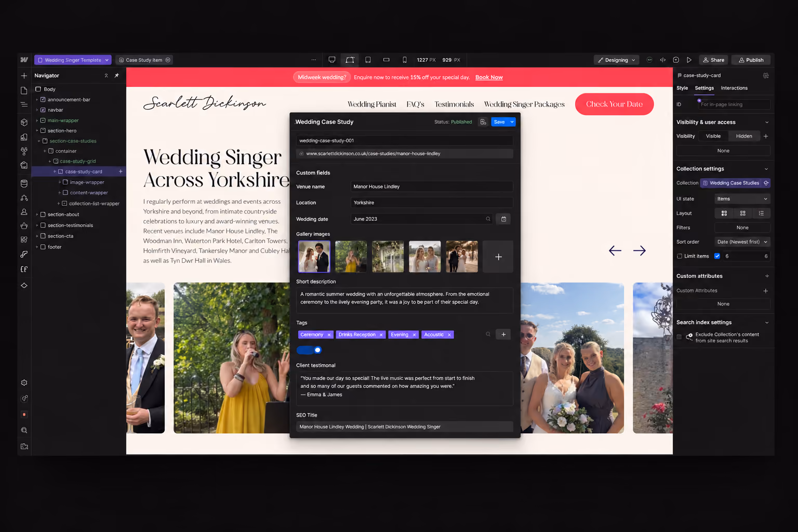Open the Pages panel icon
The image size is (798, 532).
tap(24, 90)
